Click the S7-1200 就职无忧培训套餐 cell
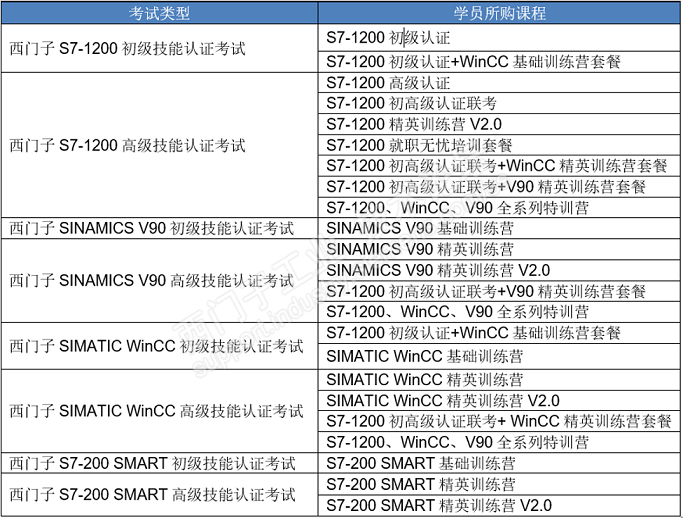This screenshot has width=683, height=518. [499, 145]
